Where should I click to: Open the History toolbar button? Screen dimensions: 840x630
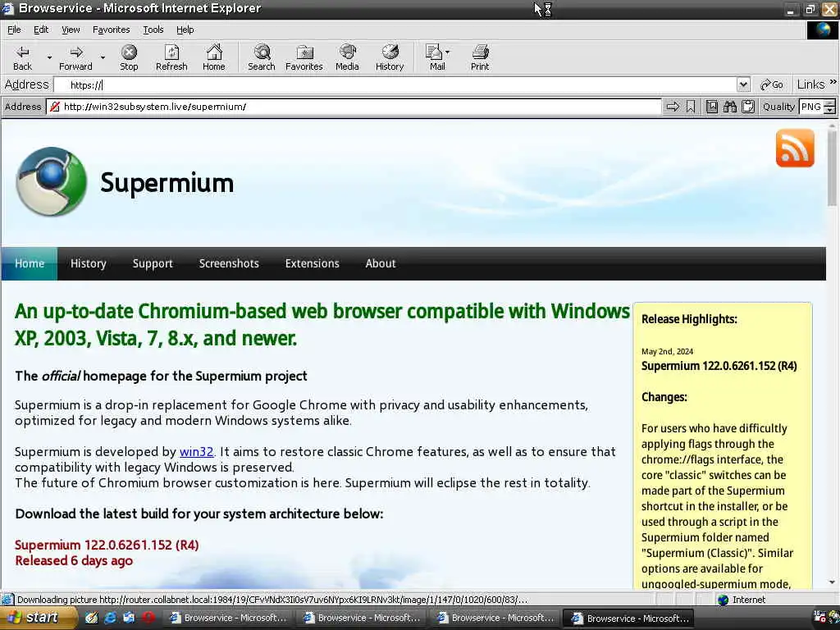tap(390, 57)
